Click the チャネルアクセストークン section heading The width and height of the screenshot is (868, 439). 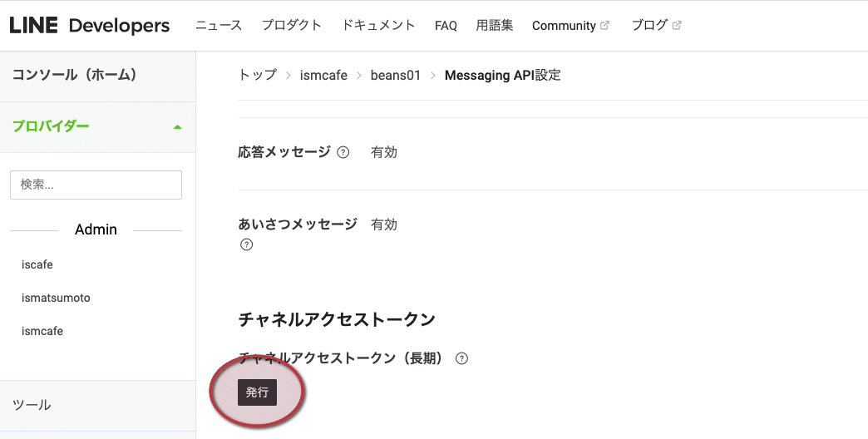point(337,319)
